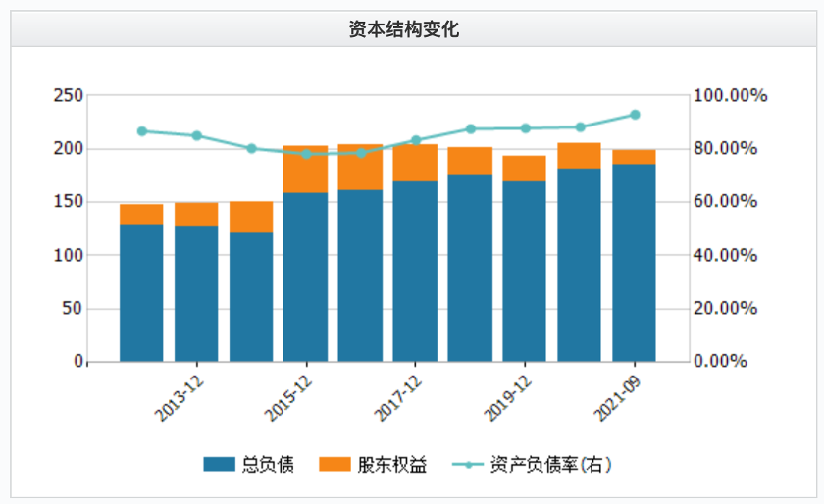Click the line data point above 2021-09 bar

pos(635,115)
